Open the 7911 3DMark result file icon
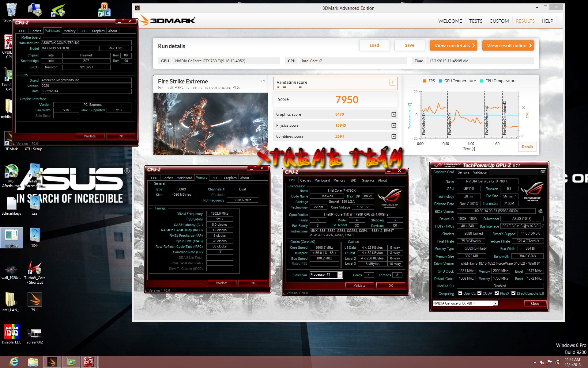 click(35, 302)
